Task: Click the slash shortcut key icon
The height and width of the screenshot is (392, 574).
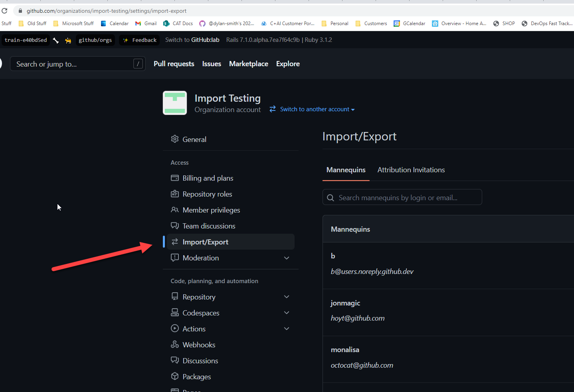Action: [x=138, y=63]
